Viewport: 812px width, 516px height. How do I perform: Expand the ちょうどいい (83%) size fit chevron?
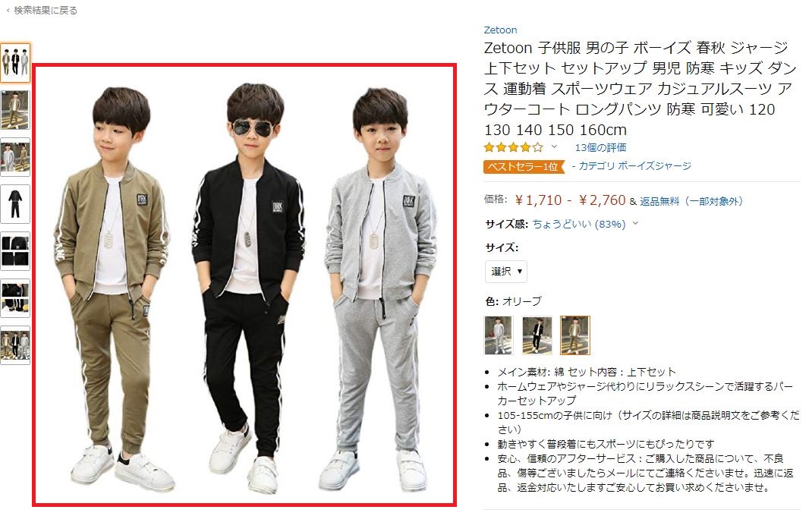(635, 224)
